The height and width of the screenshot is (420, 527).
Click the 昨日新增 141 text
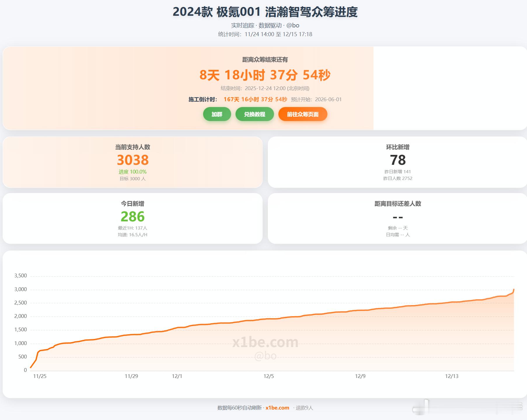pos(398,171)
